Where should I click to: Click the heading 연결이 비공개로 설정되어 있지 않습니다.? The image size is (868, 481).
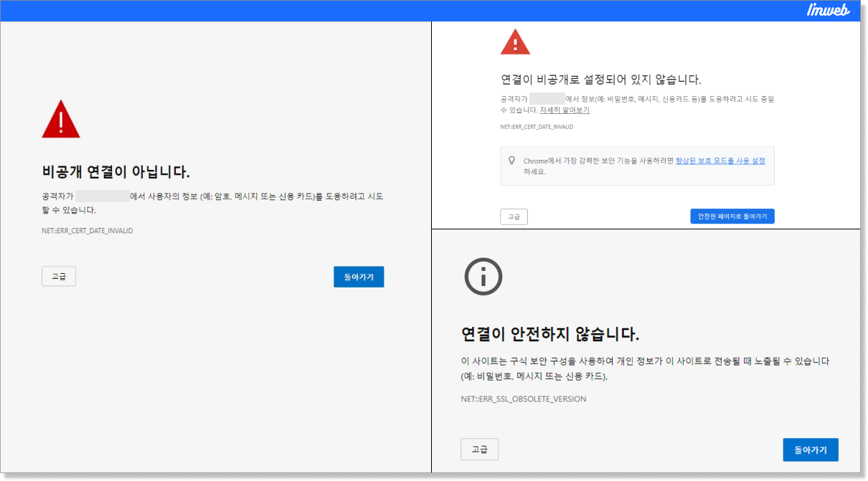coord(600,80)
